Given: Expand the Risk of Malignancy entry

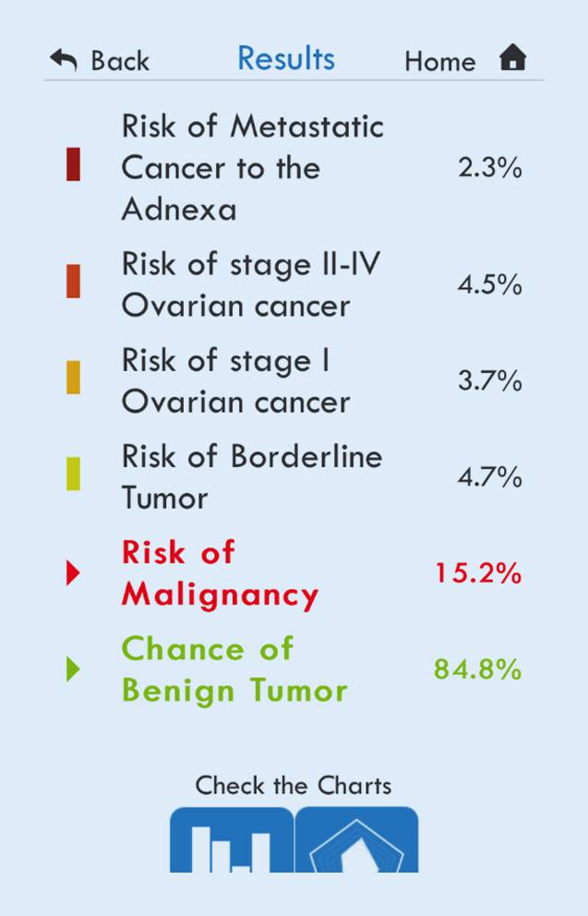Looking at the screenshot, I should 220,573.
